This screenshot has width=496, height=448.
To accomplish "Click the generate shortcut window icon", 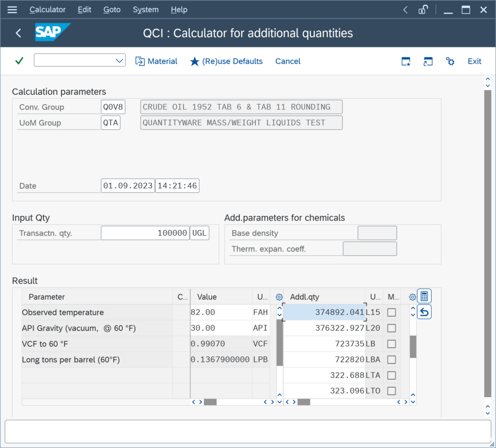I will (428, 62).
